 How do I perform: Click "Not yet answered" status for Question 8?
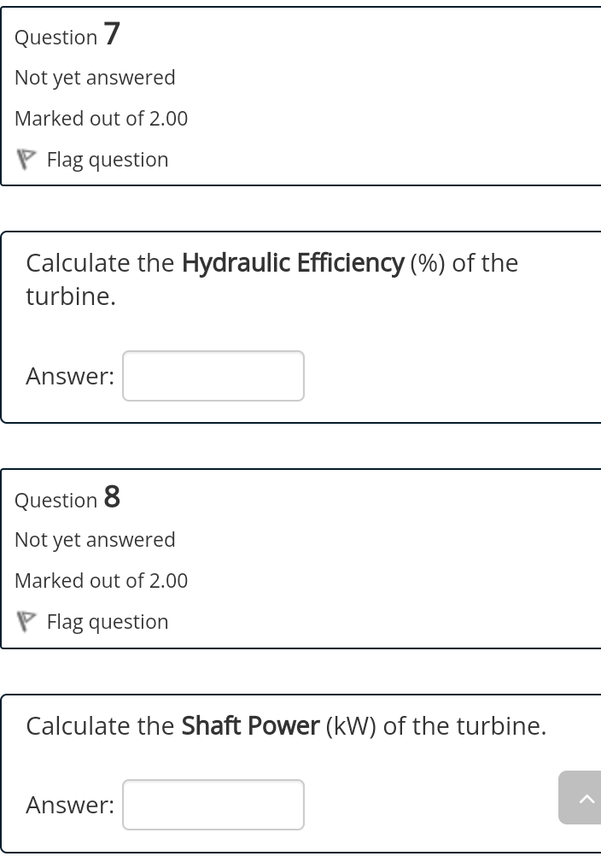tap(95, 540)
